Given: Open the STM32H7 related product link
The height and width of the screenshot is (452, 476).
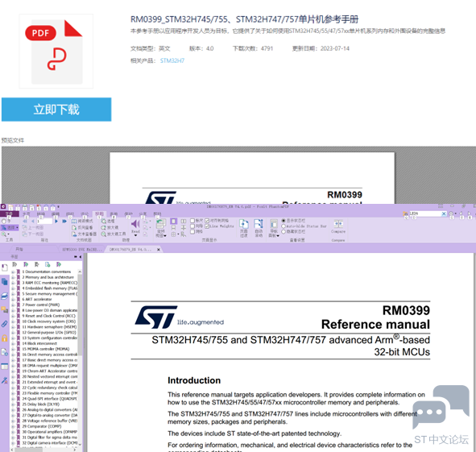Looking at the screenshot, I should [172, 60].
